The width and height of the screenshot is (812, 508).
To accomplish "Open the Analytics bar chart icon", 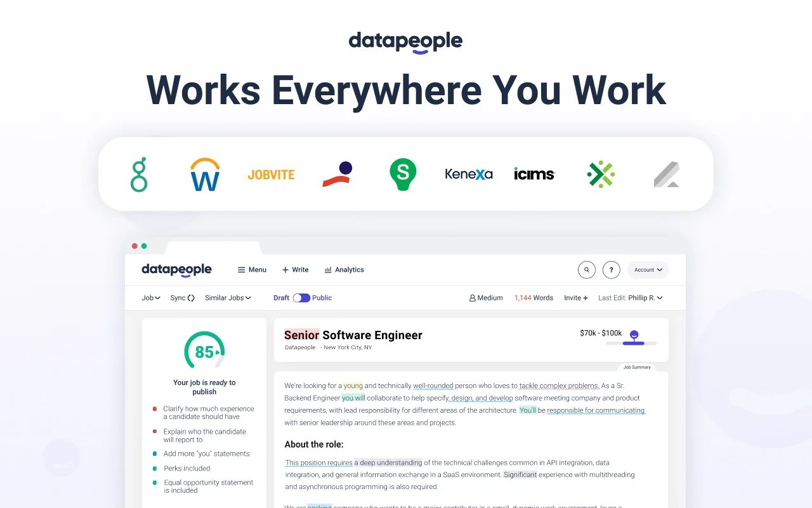I will pyautogui.click(x=327, y=269).
